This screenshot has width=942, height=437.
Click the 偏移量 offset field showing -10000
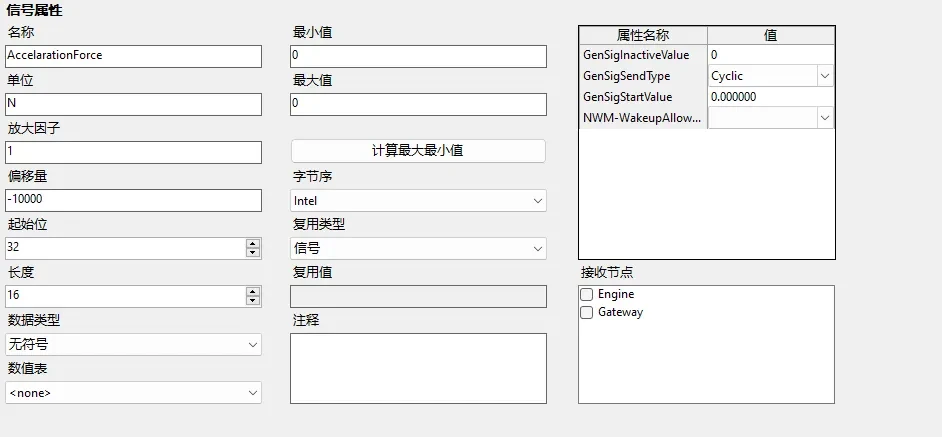(133, 200)
